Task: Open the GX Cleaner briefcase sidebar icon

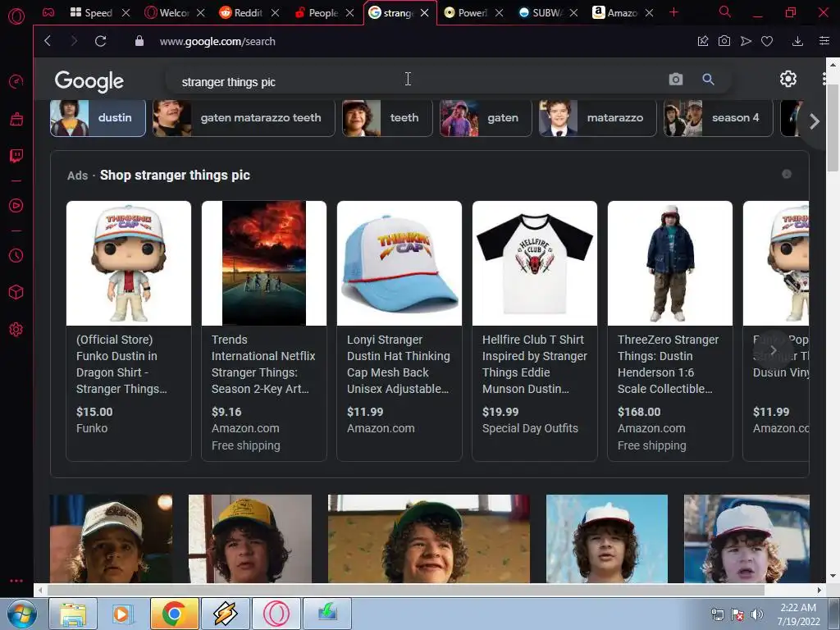Action: pos(16,119)
